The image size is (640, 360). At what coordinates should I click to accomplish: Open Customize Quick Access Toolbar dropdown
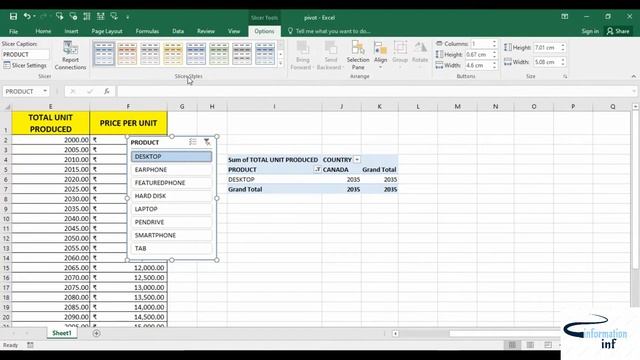(x=128, y=17)
